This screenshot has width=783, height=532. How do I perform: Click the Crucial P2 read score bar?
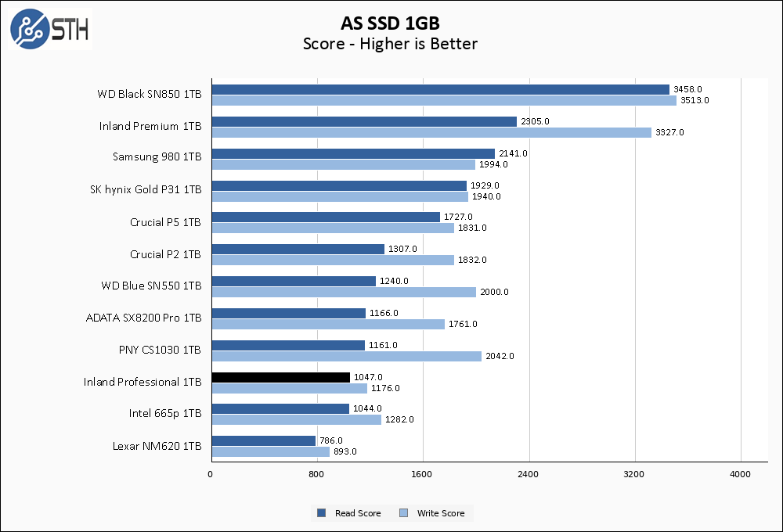tap(298, 249)
